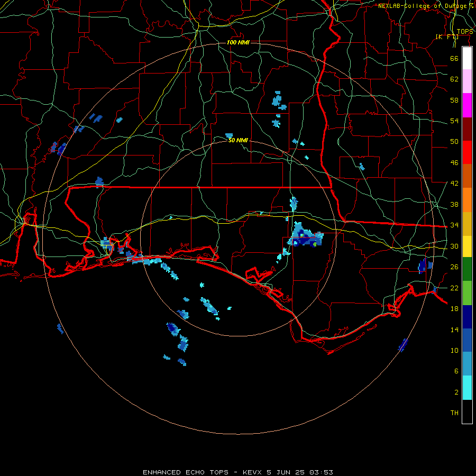Click the gold 34-38 kft legend swatch

[467, 224]
